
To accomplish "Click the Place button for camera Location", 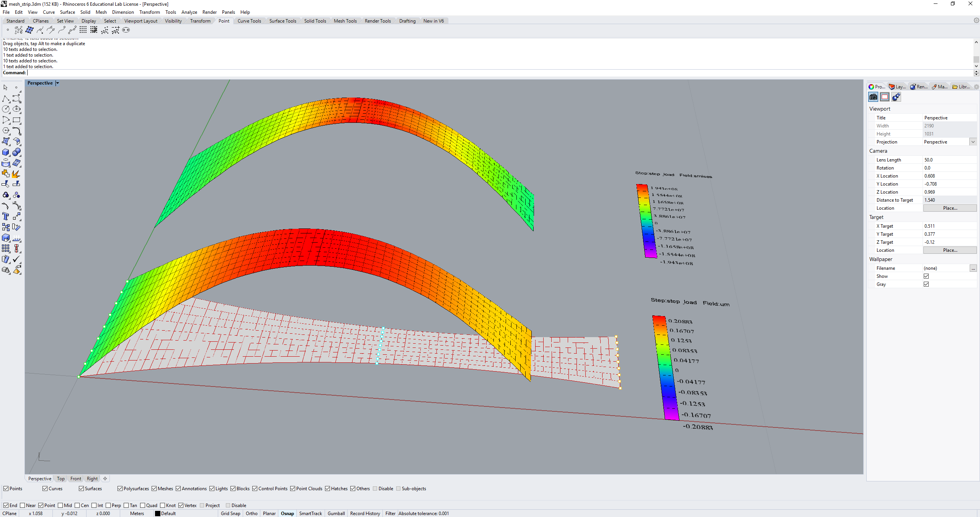I will [950, 208].
